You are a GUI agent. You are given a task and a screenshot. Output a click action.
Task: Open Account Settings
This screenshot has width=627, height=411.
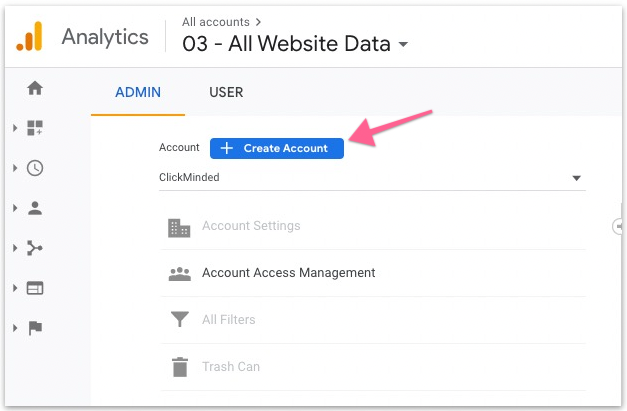250,226
